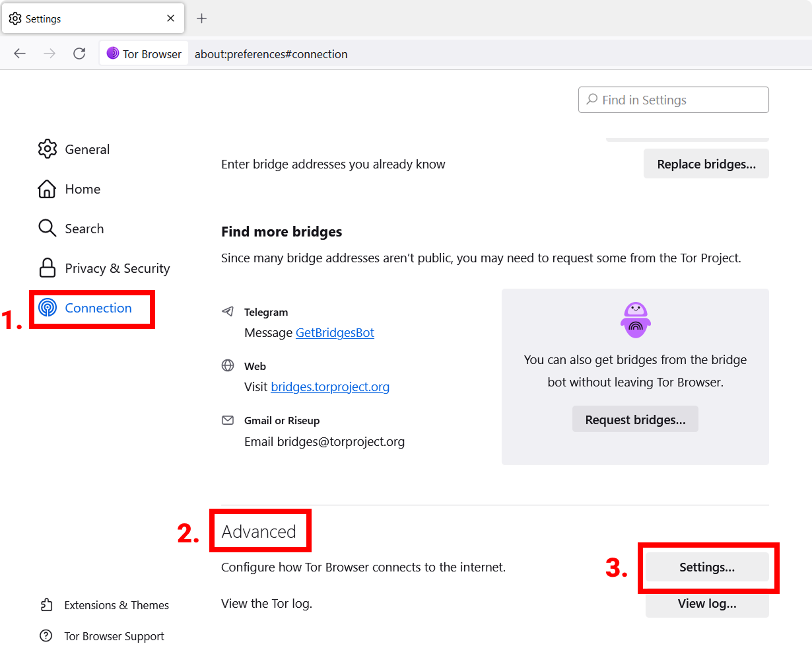Click the General gear icon
Image resolution: width=812 pixels, height=658 pixels.
click(x=48, y=149)
